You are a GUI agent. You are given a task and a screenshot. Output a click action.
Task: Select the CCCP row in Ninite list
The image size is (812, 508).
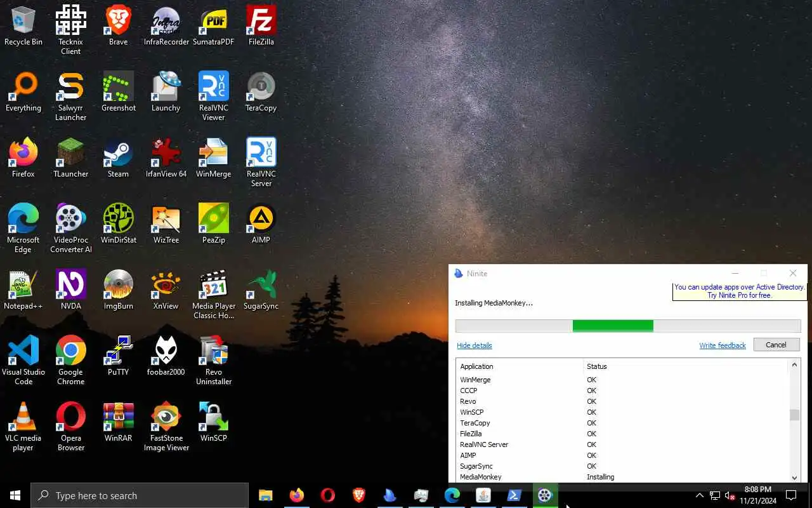point(622,391)
